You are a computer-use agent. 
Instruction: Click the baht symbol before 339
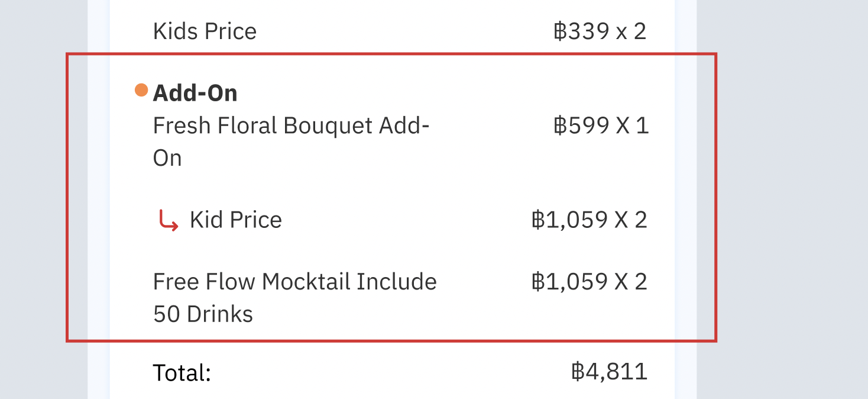click(559, 31)
